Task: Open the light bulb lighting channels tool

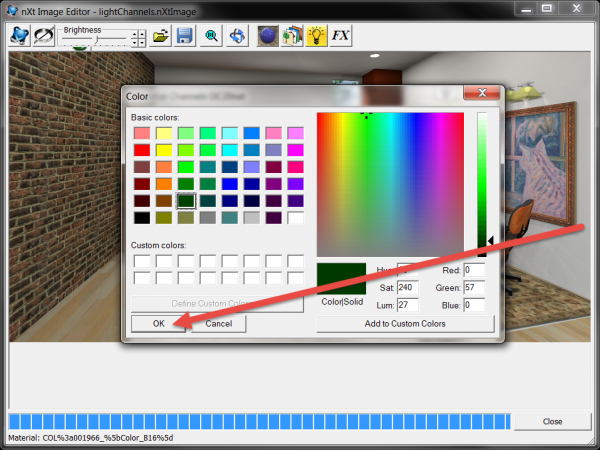Action: [317, 36]
